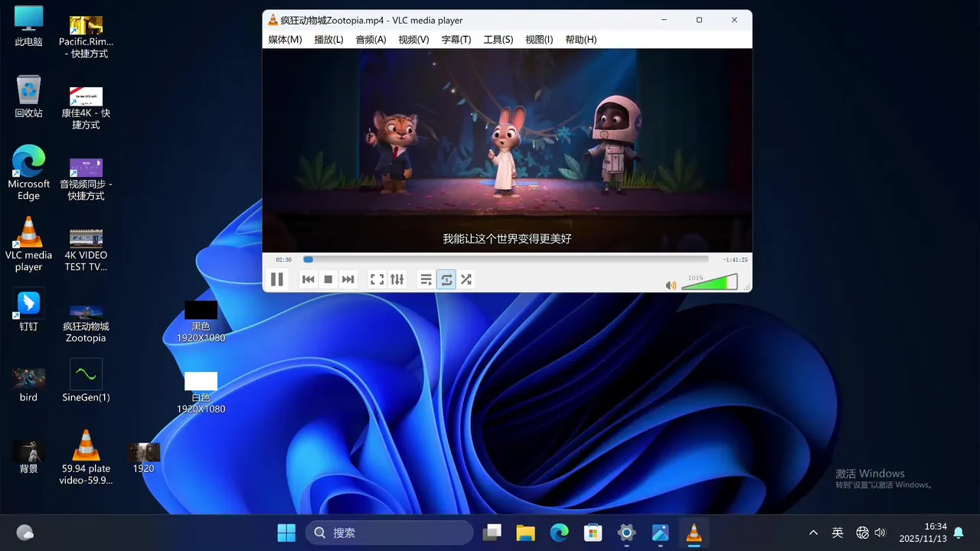The image size is (980, 551).
Task: Open weather widget on taskbar
Action: [x=24, y=533]
